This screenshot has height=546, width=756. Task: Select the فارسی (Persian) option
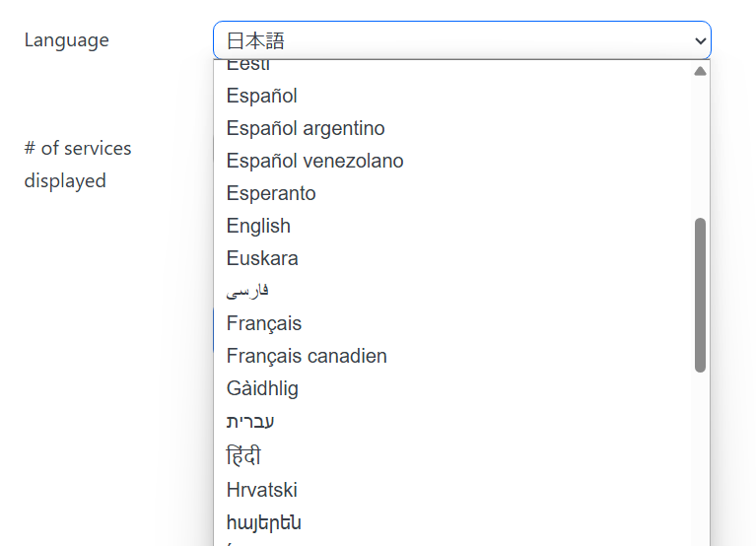click(x=247, y=291)
